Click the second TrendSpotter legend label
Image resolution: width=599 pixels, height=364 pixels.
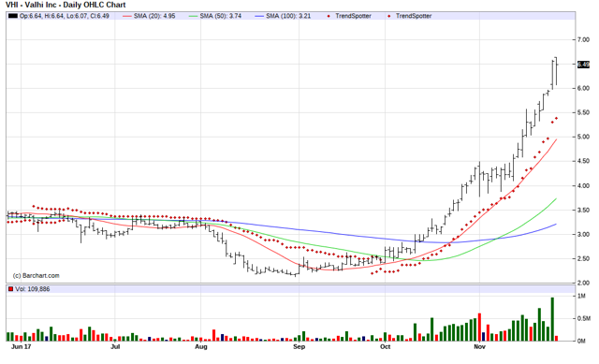(x=414, y=16)
